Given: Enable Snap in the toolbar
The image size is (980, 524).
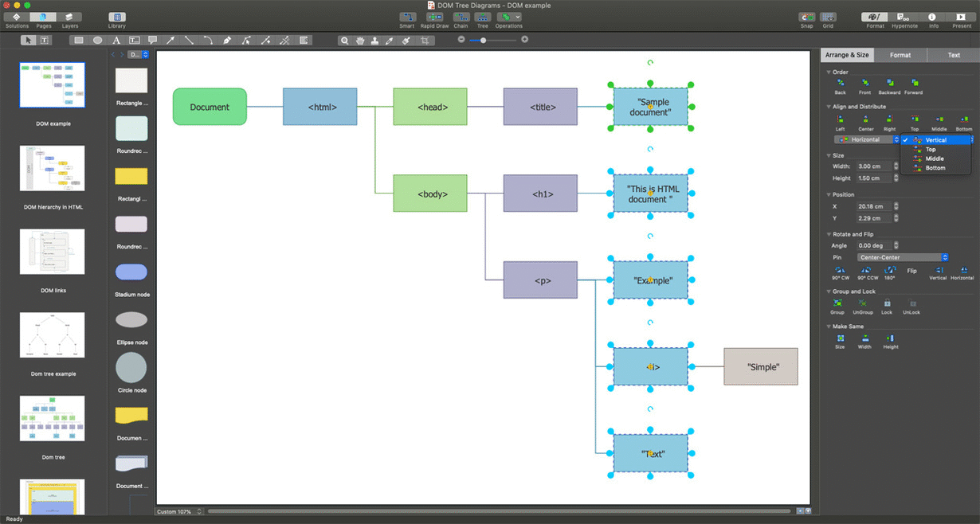Looking at the screenshot, I should pyautogui.click(x=806, y=18).
